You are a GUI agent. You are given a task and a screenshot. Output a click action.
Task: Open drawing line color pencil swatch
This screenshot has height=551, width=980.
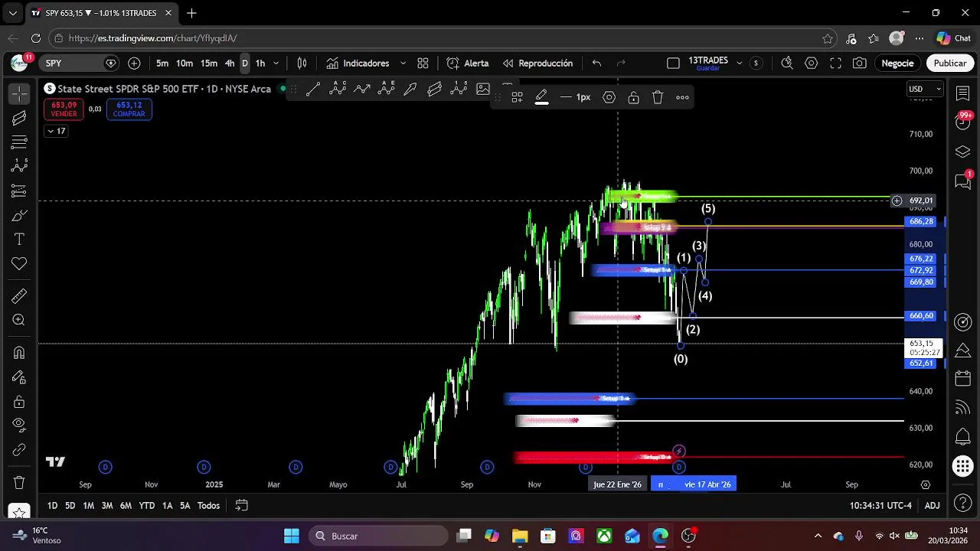pos(541,97)
